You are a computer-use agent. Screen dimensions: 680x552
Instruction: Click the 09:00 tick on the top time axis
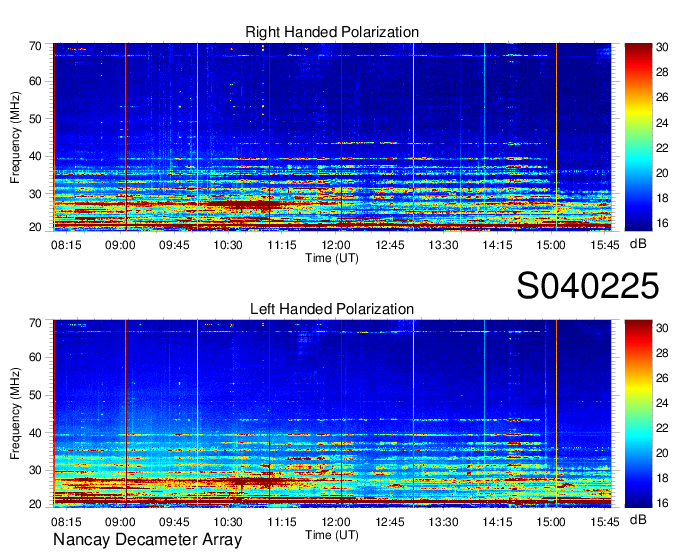(x=120, y=245)
